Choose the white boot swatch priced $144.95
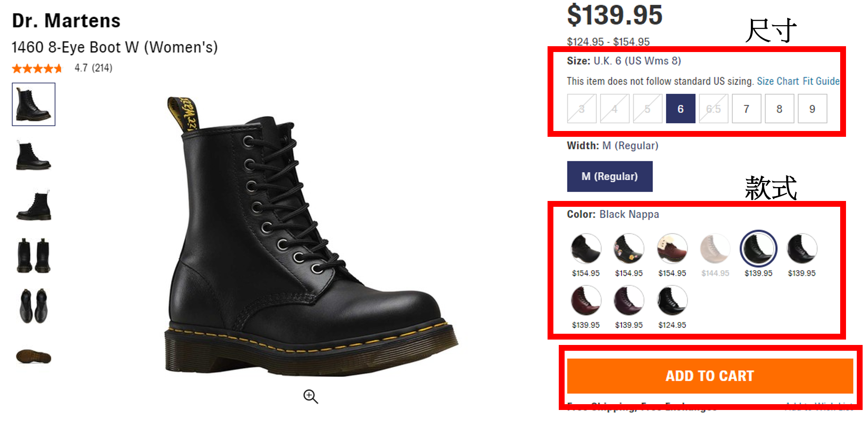 [x=715, y=249]
